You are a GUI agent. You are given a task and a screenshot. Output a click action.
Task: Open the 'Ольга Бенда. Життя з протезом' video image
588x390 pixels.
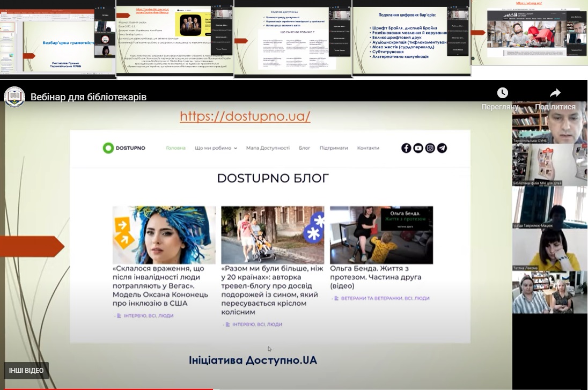tap(381, 235)
